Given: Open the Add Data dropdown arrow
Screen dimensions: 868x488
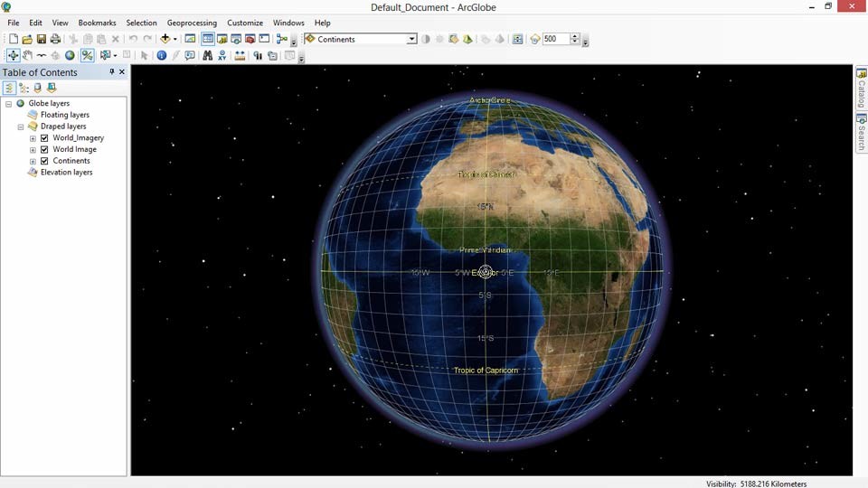Looking at the screenshot, I should (175, 39).
